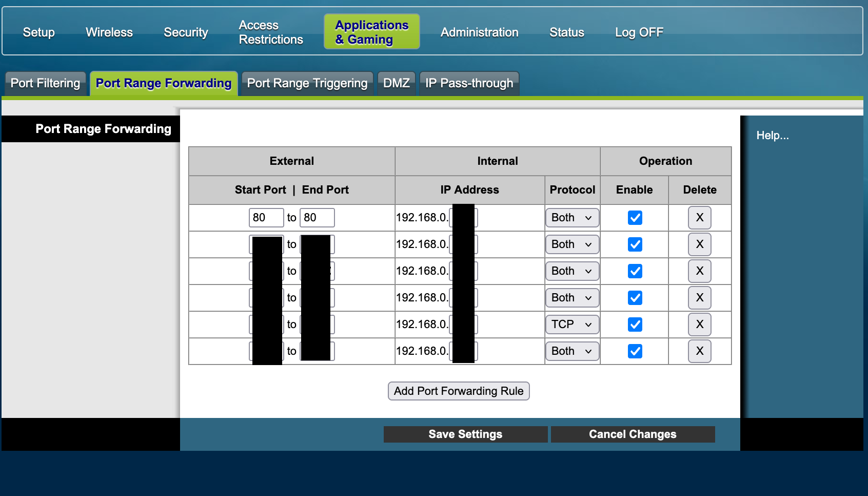868x496 pixels.
Task: Remove the fourth forwarding rule with X
Action: pos(699,298)
